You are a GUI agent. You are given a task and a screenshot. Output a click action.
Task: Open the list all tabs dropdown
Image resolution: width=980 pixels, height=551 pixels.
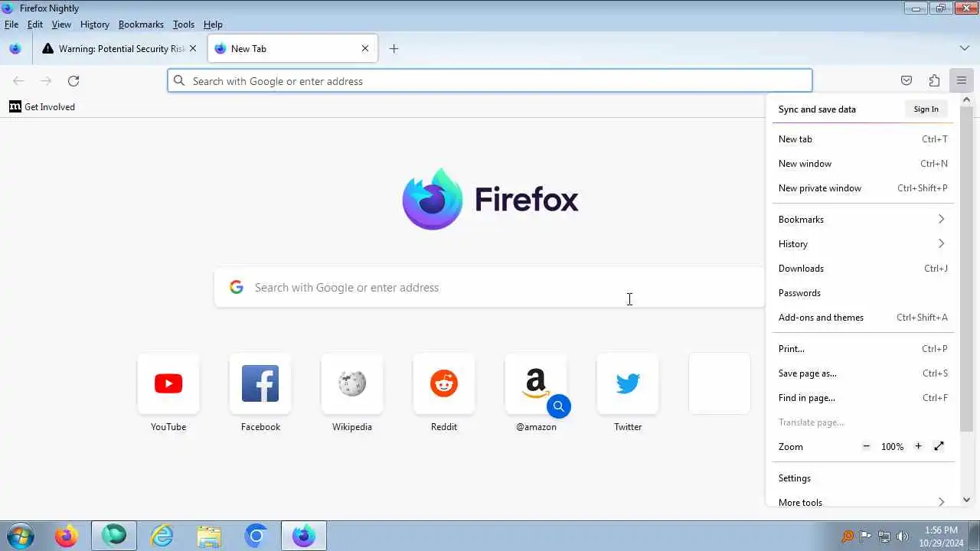pyautogui.click(x=965, y=48)
